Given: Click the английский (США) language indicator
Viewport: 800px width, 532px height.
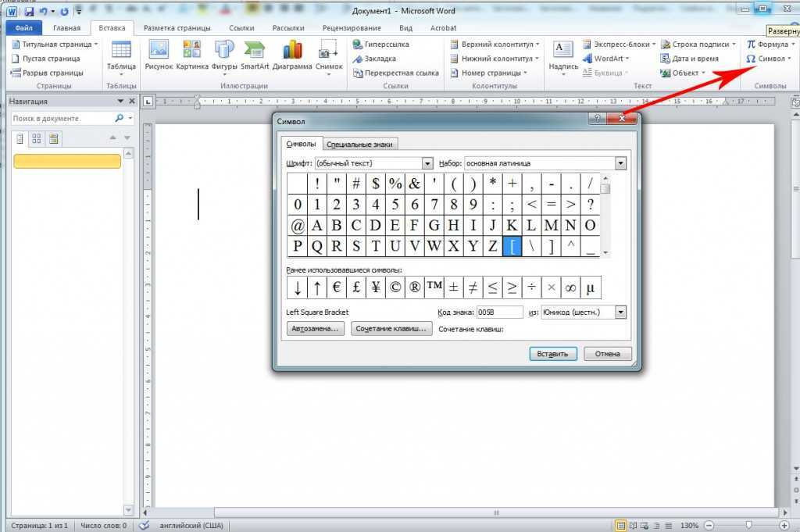Looking at the screenshot, I should [191, 525].
